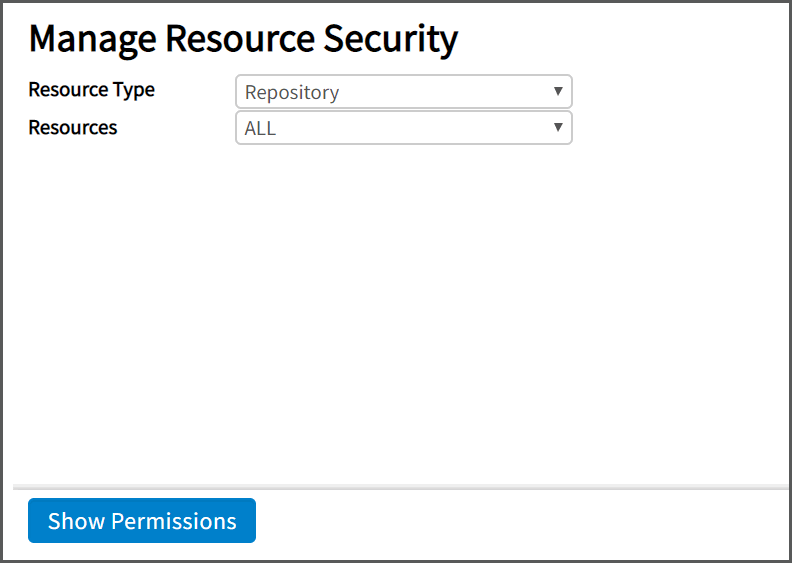Select the "ALL" value text

[x=260, y=129]
